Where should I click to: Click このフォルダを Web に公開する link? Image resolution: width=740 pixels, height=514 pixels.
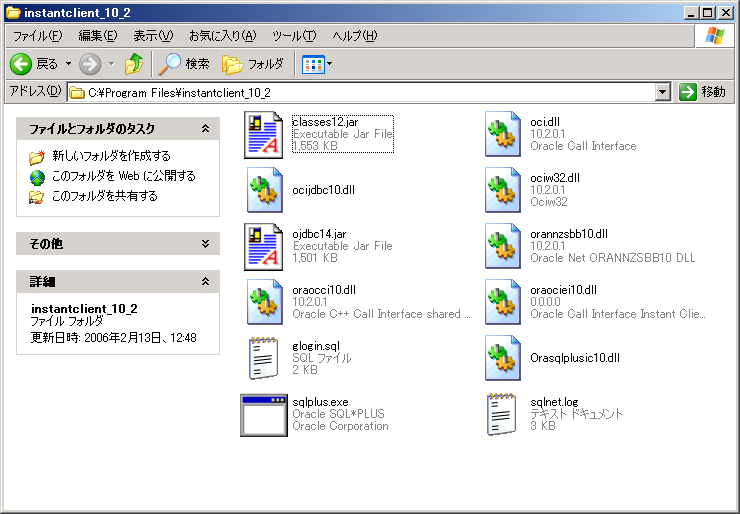[124, 176]
